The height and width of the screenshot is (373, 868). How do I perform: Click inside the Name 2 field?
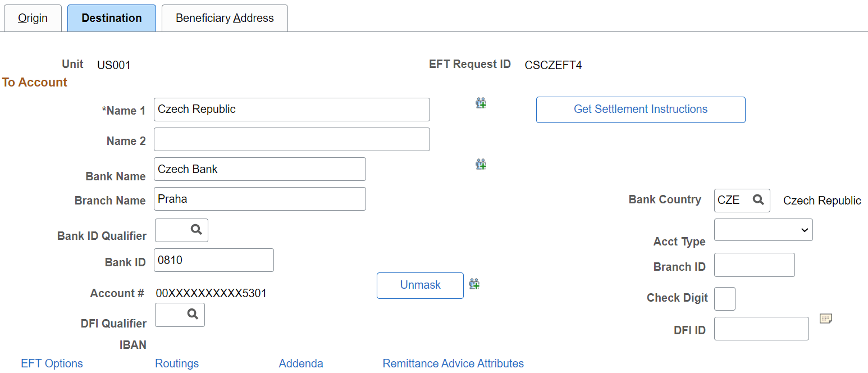pos(291,139)
